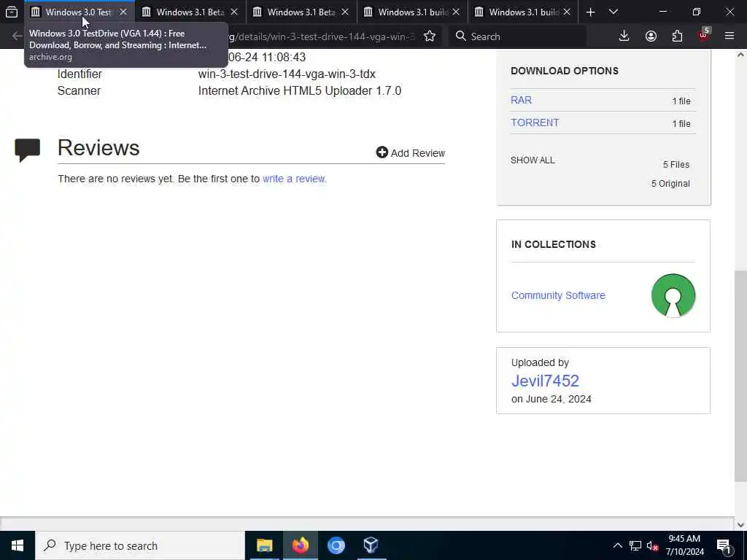This screenshot has width=747, height=560.
Task: Close the Windows 3.0 TestDrive tab
Action: (x=123, y=12)
